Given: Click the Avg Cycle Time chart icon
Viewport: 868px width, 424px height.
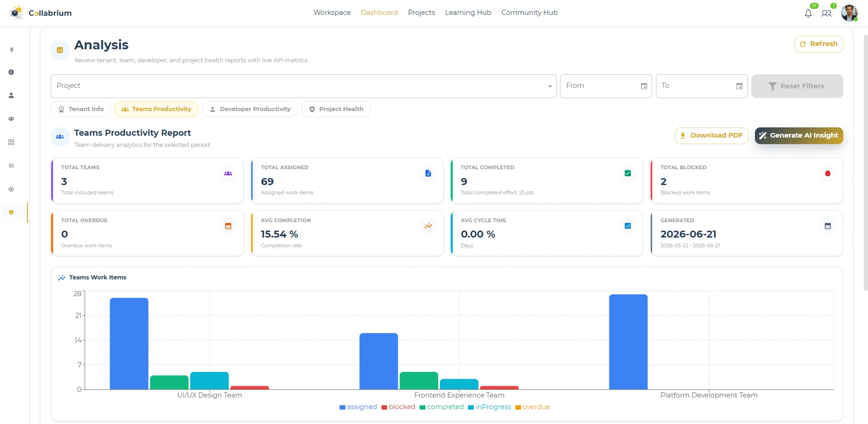Looking at the screenshot, I should [628, 226].
